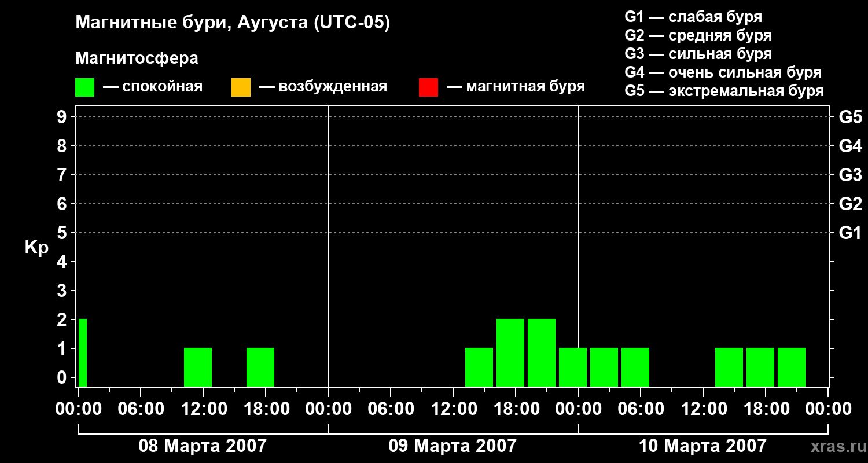Viewport: 868px width, 463px height.
Task: Click the G5 label on the right axis
Action: (x=850, y=117)
